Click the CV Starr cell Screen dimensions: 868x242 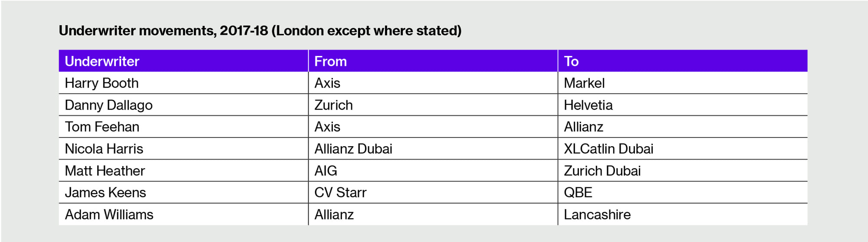[433, 193]
